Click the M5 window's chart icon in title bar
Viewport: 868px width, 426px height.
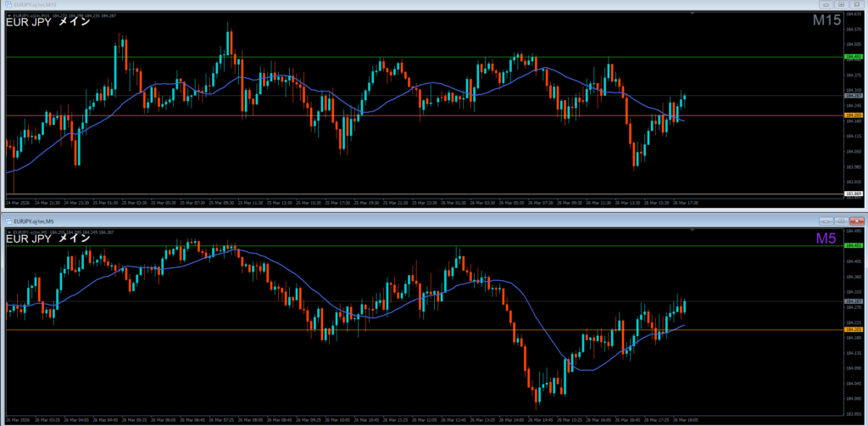(x=8, y=221)
